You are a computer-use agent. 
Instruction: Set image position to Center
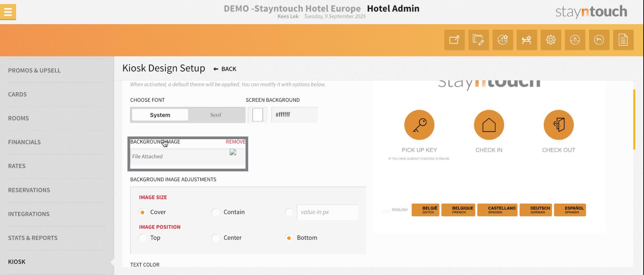click(x=215, y=238)
